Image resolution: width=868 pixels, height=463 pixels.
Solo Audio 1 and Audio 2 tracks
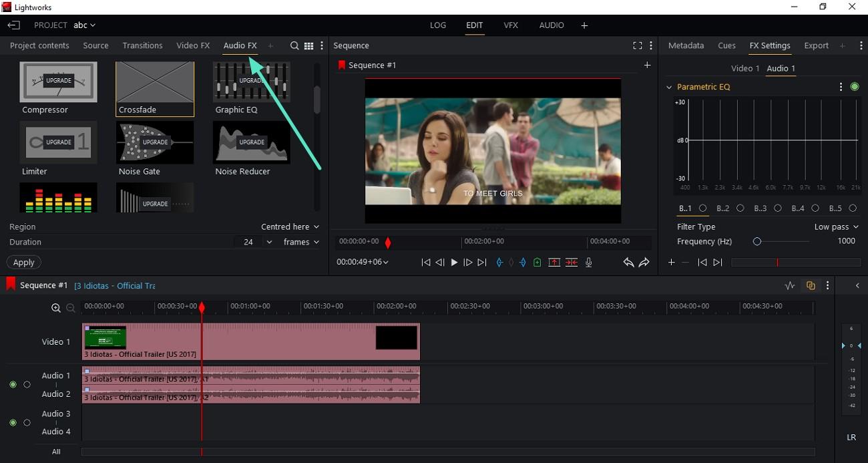click(x=27, y=385)
